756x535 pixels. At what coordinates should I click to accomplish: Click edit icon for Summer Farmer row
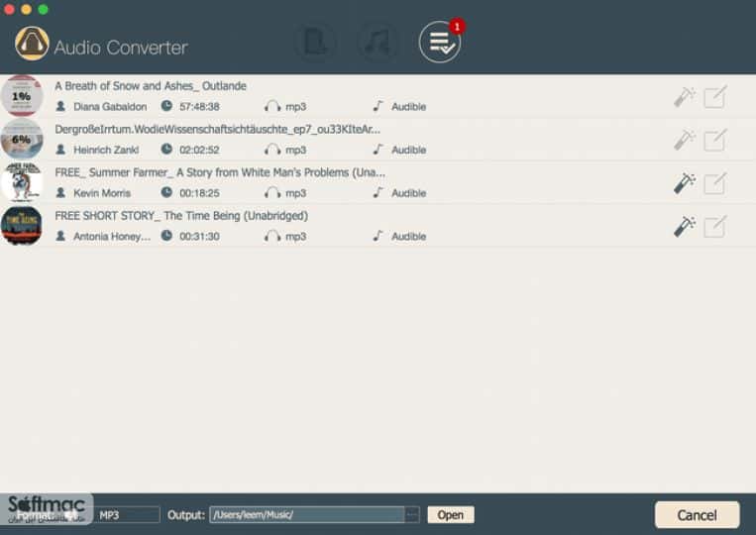(x=715, y=183)
